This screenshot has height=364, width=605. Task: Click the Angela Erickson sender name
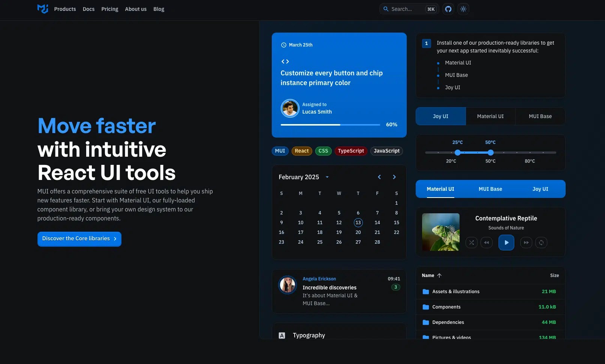[x=319, y=279]
